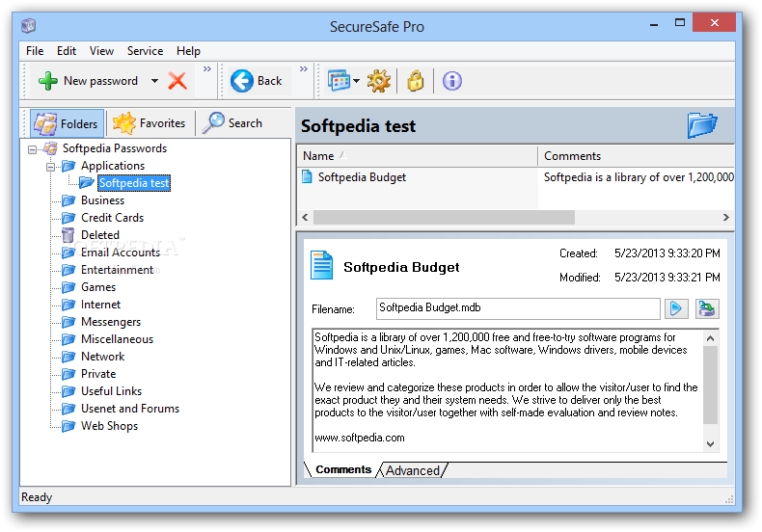Click the Deleted trash bin icon

click(68, 235)
